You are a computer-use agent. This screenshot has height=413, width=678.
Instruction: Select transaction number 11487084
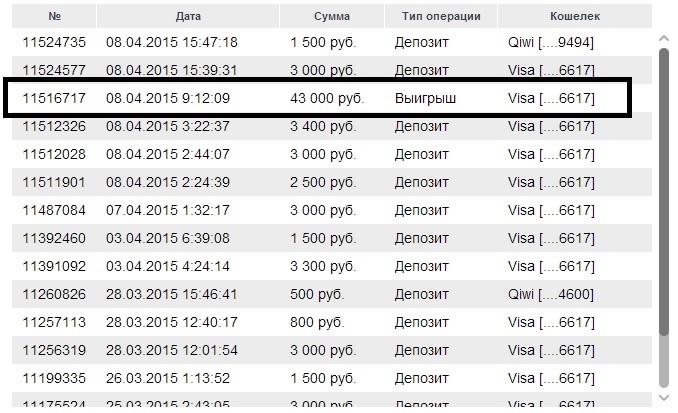(54, 210)
